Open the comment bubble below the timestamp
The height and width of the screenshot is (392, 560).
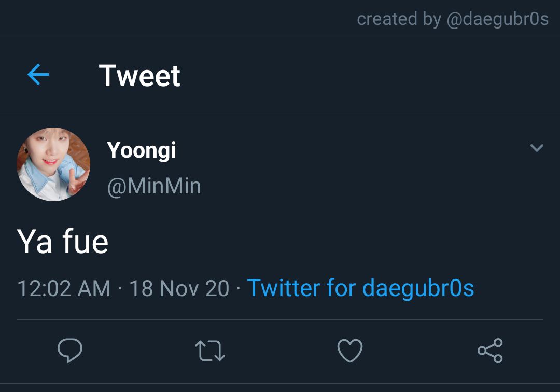70,350
